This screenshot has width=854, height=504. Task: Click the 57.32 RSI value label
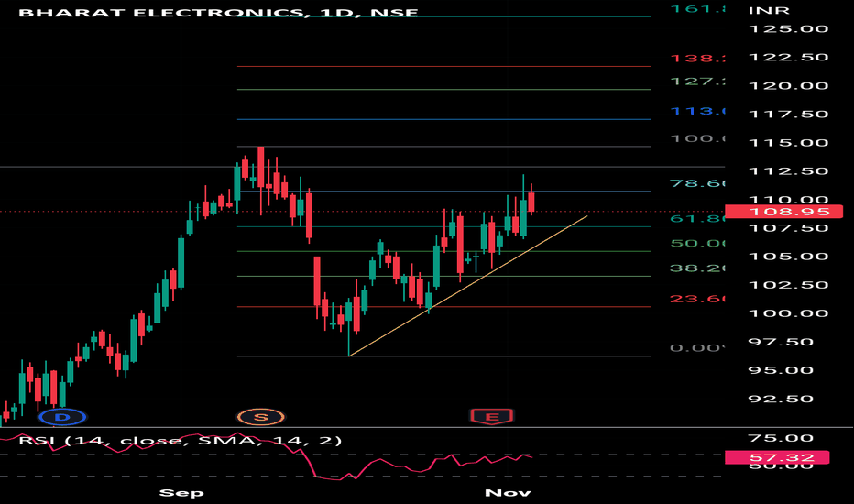777,457
